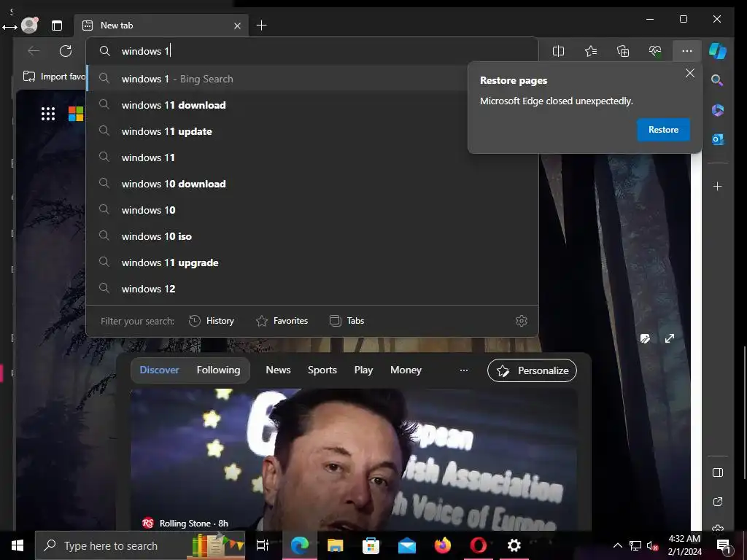This screenshot has width=747, height=560.
Task: Open the Sports feed tab
Action: point(322,370)
